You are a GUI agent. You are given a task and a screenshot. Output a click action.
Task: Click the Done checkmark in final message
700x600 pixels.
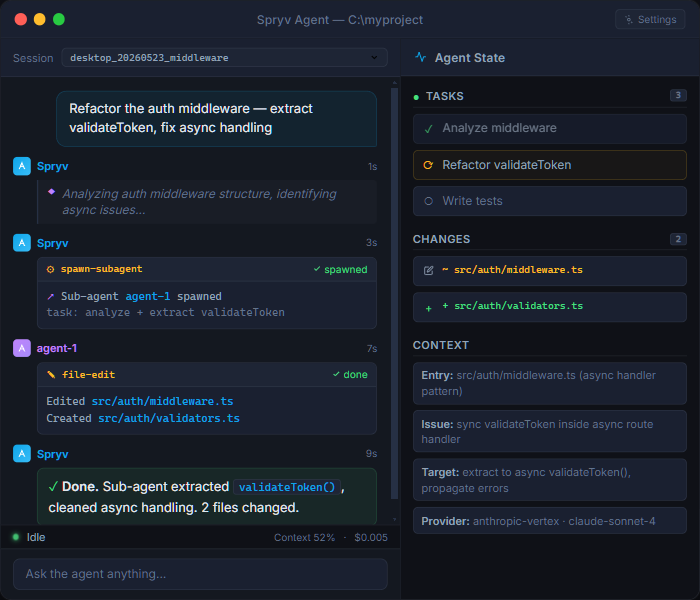53,487
